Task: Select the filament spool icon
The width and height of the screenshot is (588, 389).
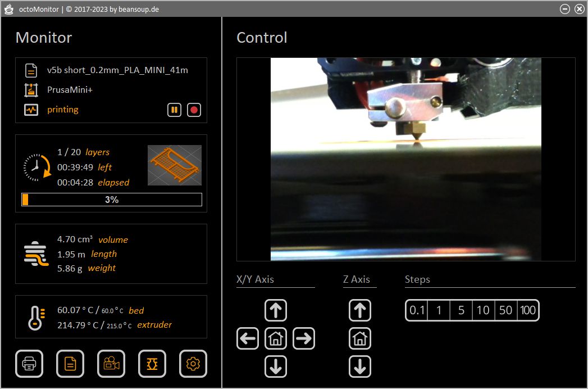Action: click(152, 364)
